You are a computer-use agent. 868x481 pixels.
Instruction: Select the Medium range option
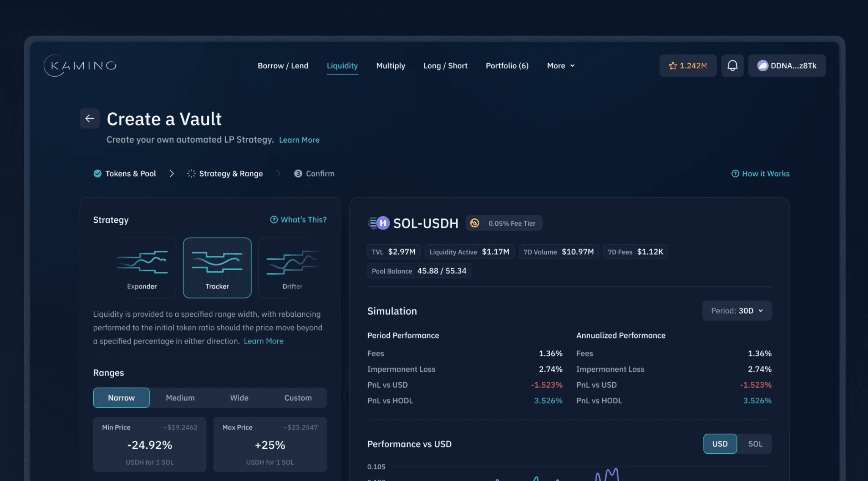[180, 398]
